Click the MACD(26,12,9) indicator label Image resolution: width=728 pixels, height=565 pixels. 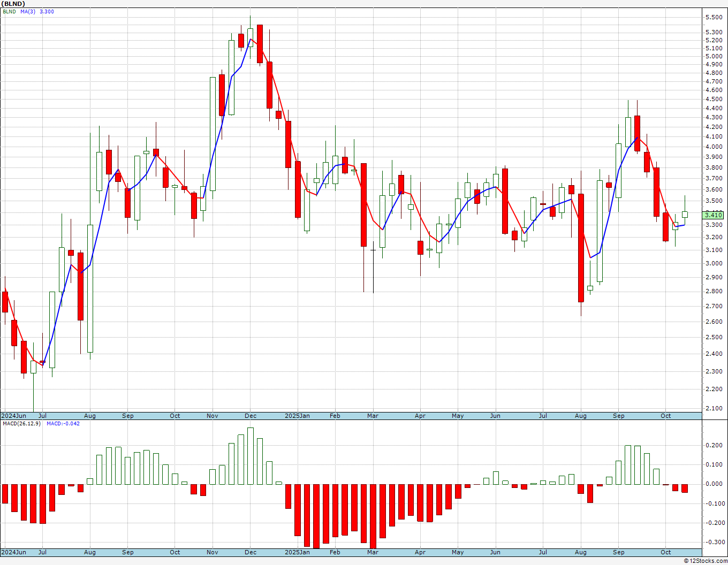[x=21, y=424]
